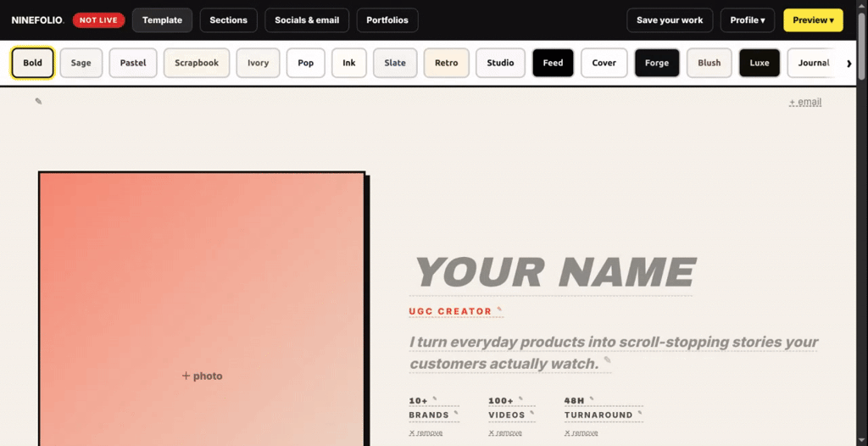
Task: Edit the BRANDS stat label
Action: click(x=429, y=415)
